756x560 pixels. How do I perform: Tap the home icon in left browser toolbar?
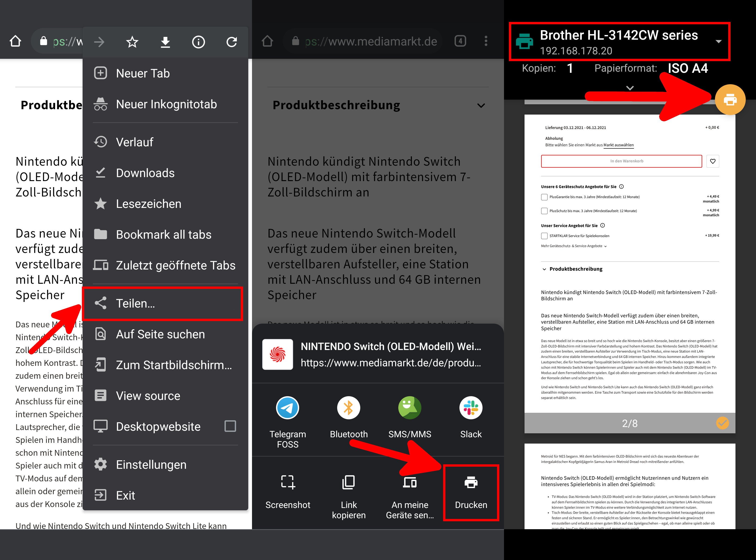(x=15, y=41)
